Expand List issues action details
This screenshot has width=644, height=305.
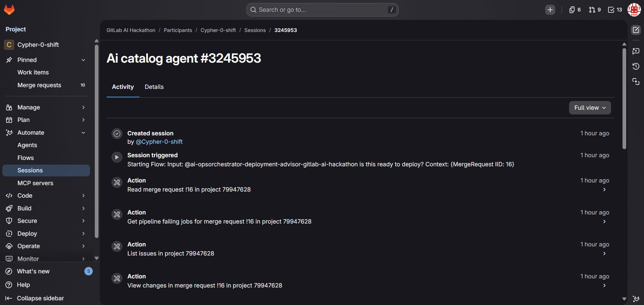[604, 253]
